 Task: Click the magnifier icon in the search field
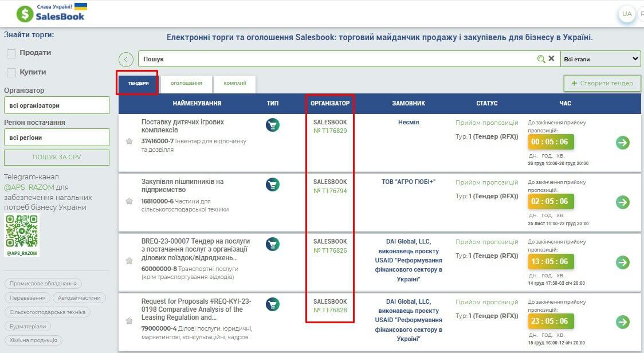[541, 59]
